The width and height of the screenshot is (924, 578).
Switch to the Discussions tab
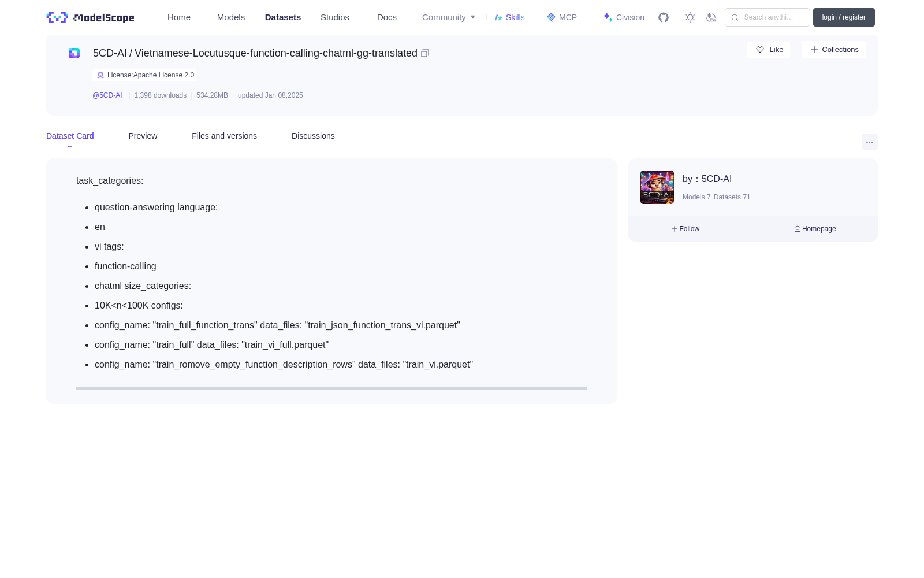click(x=313, y=136)
